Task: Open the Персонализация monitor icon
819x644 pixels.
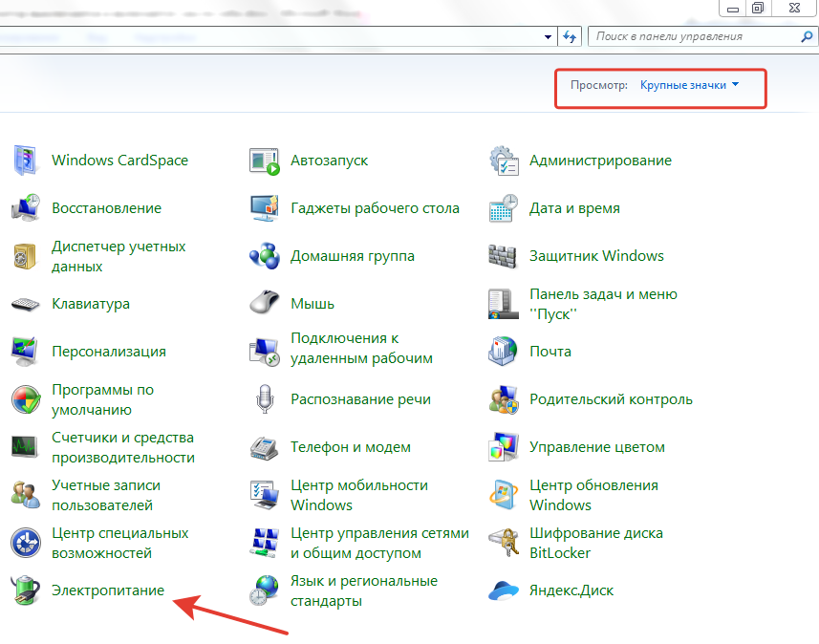Action: [24, 351]
